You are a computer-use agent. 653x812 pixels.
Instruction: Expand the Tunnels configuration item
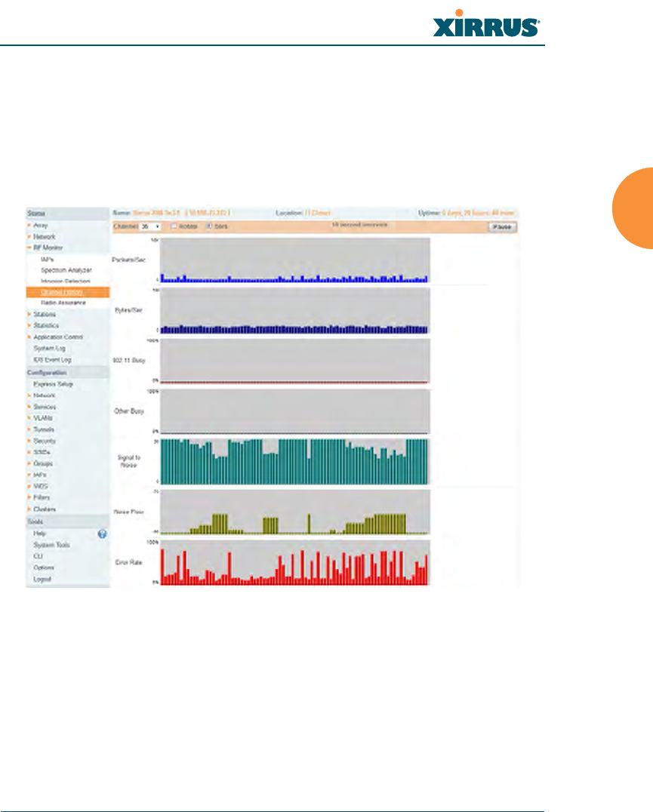click(44, 429)
